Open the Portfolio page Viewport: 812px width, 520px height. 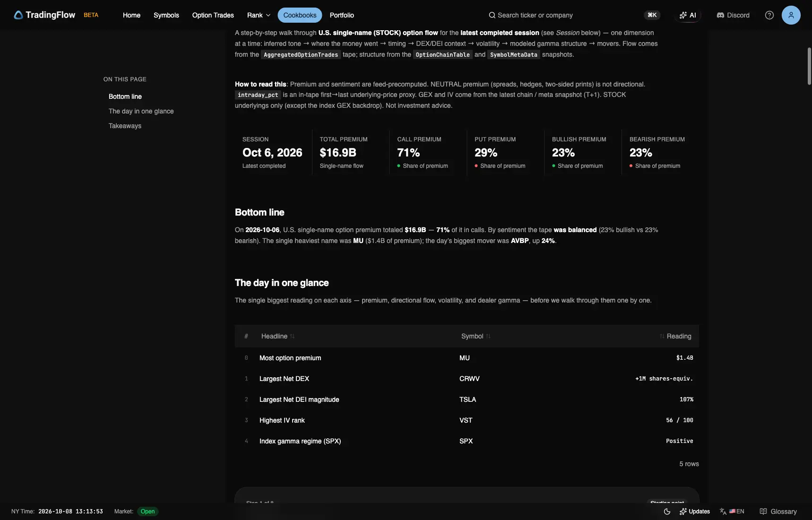[x=342, y=15]
